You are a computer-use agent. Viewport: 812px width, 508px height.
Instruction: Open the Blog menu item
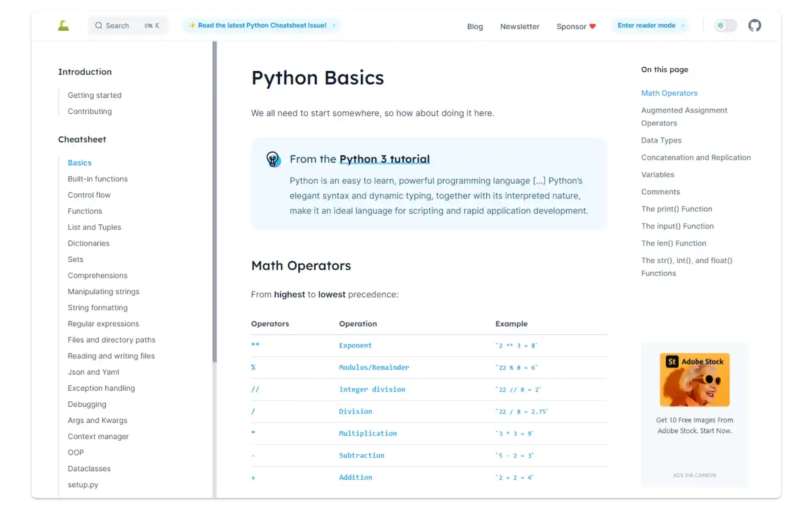pos(475,26)
